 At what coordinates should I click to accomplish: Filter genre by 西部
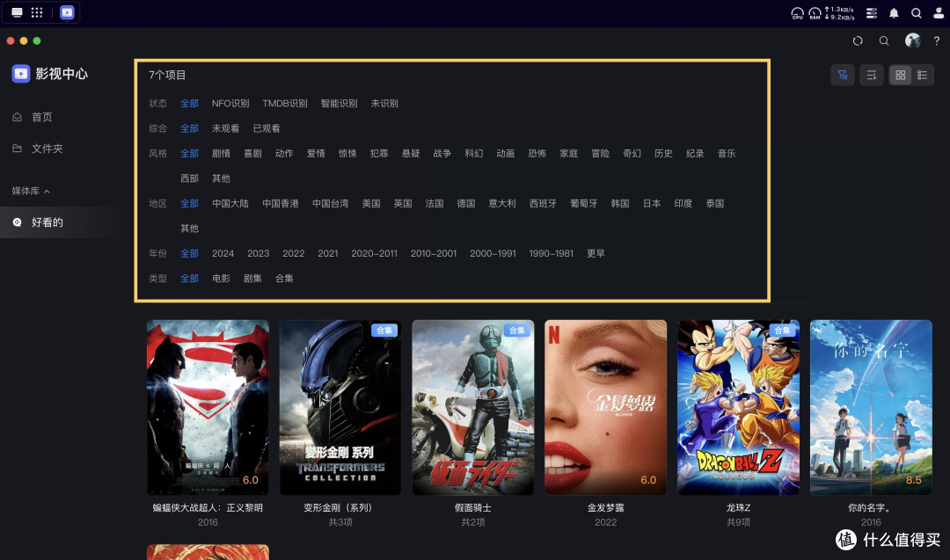tap(190, 178)
